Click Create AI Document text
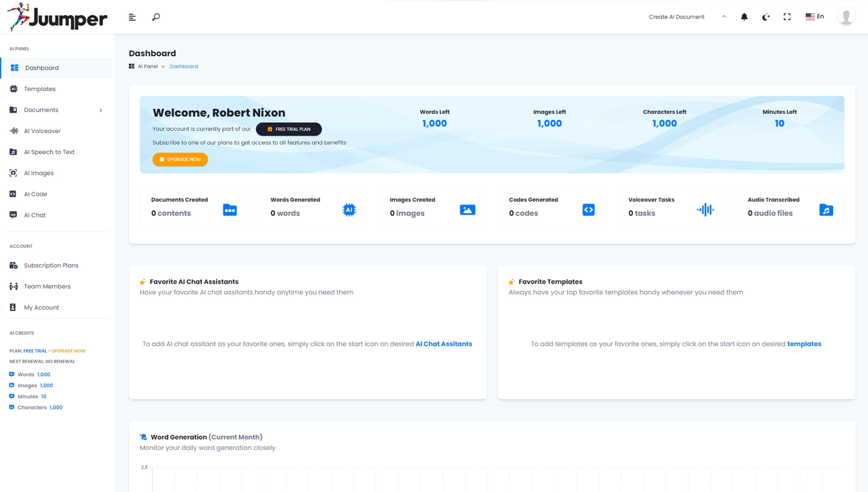The image size is (868, 492). tap(676, 17)
